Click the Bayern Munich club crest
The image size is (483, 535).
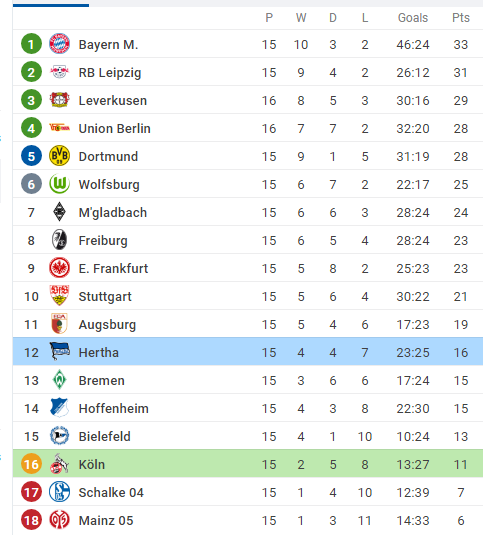tap(59, 44)
